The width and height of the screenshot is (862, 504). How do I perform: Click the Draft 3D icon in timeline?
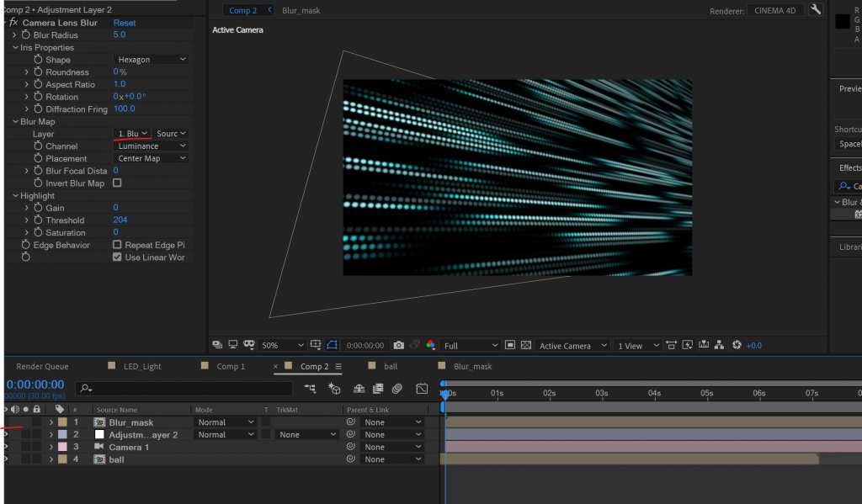(334, 389)
